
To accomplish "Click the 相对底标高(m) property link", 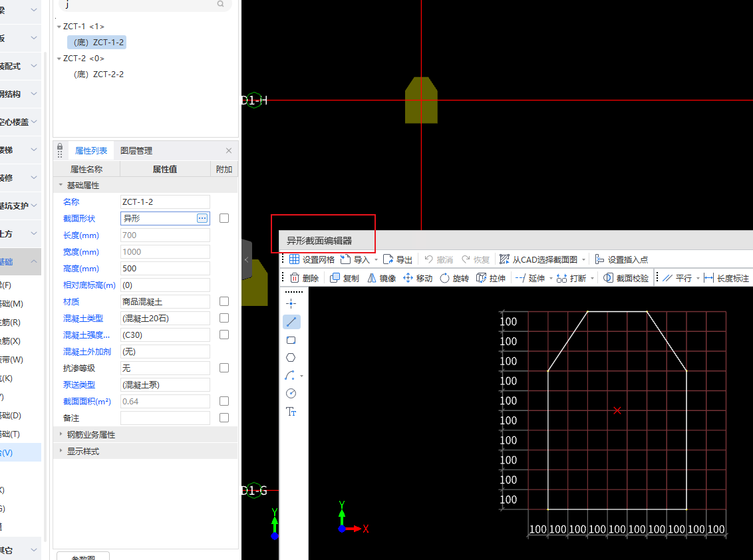I will tap(89, 285).
